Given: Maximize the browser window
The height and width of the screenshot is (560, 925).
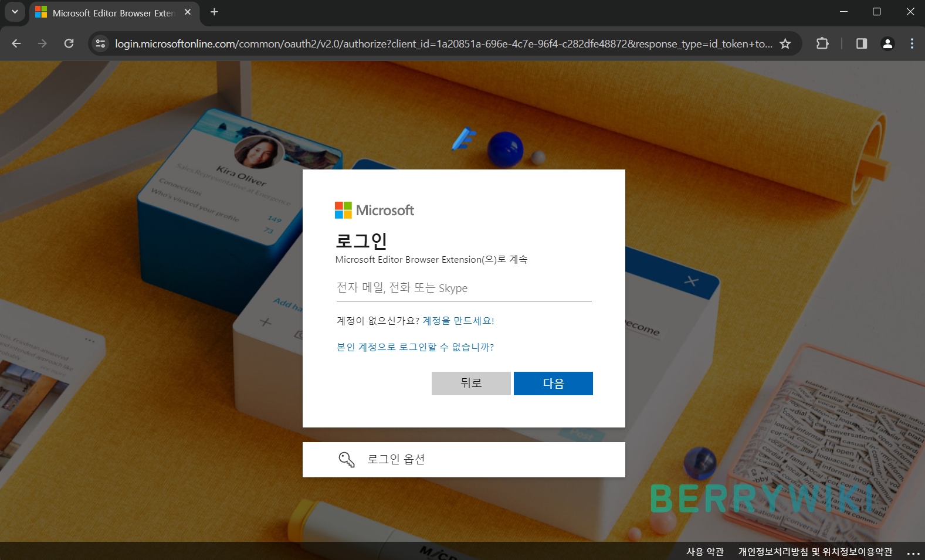Looking at the screenshot, I should pyautogui.click(x=876, y=12).
